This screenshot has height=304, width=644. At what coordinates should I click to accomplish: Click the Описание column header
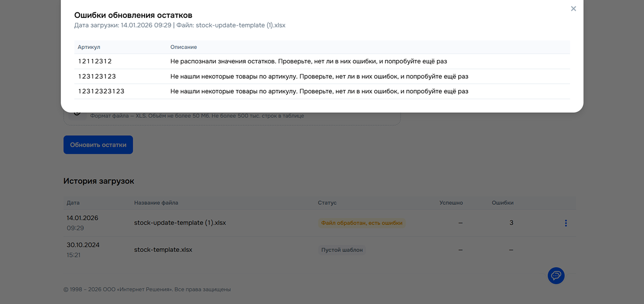coord(184,47)
